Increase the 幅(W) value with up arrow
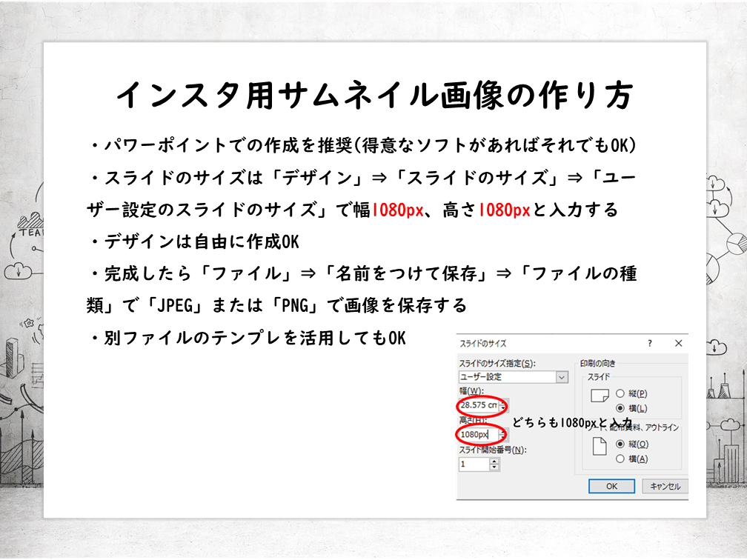The image size is (747, 560). pos(503,402)
